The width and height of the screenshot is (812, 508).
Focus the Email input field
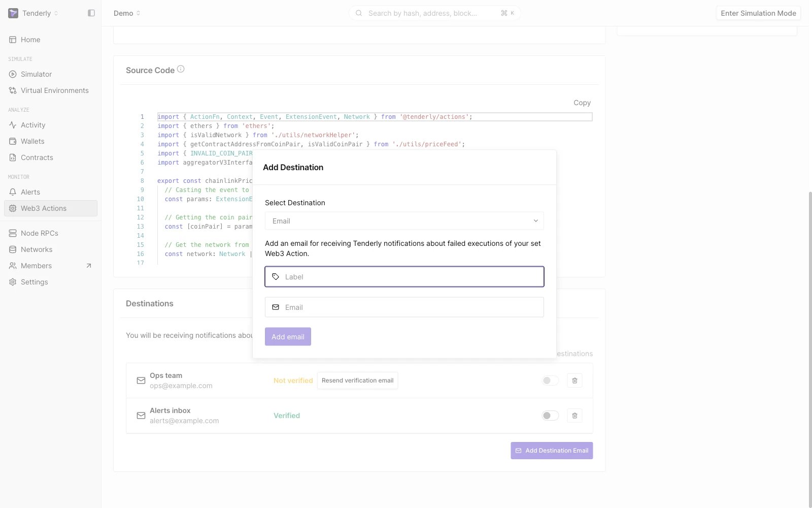point(404,307)
